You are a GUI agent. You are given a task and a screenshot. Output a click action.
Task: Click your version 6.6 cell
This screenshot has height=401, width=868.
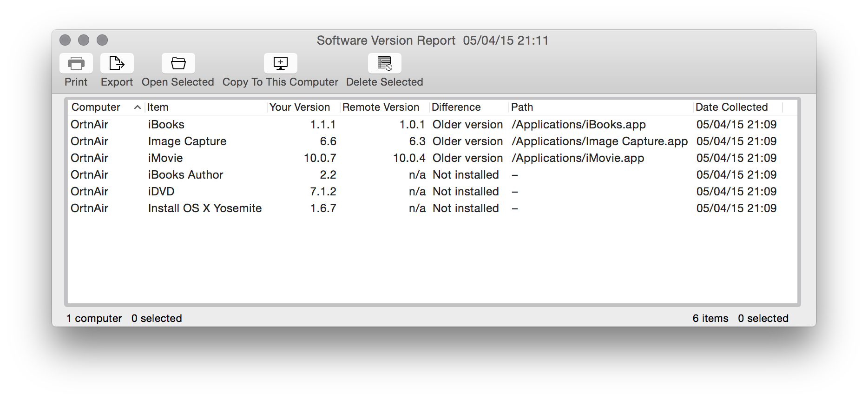[x=328, y=141]
